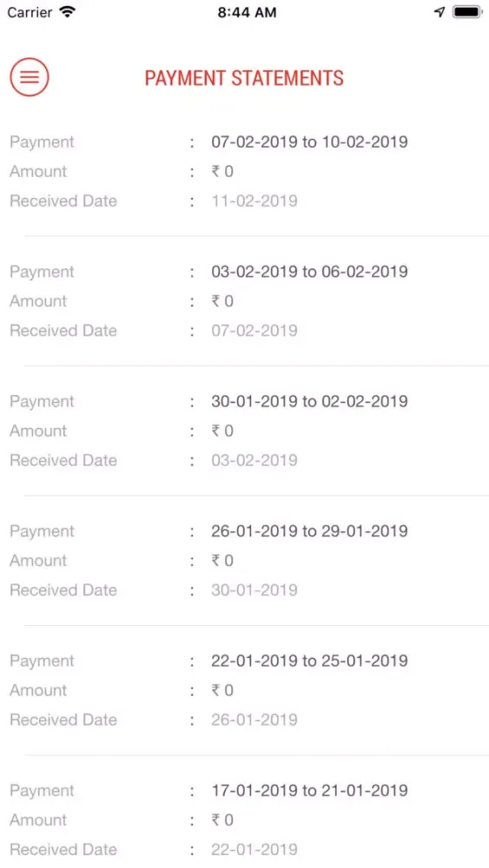Tap received date 30-01-2019
The width and height of the screenshot is (489, 868).
(x=254, y=589)
